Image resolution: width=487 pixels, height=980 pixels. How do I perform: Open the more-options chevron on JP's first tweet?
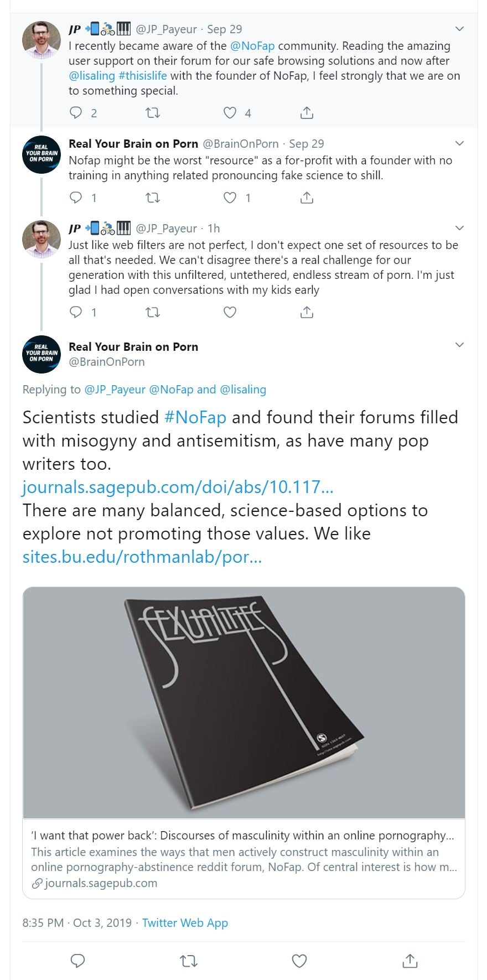[459, 29]
